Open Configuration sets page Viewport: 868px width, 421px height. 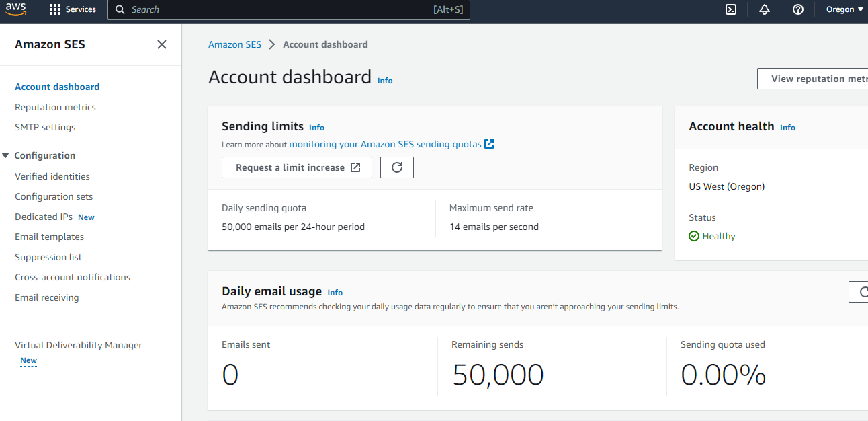pyautogui.click(x=54, y=196)
